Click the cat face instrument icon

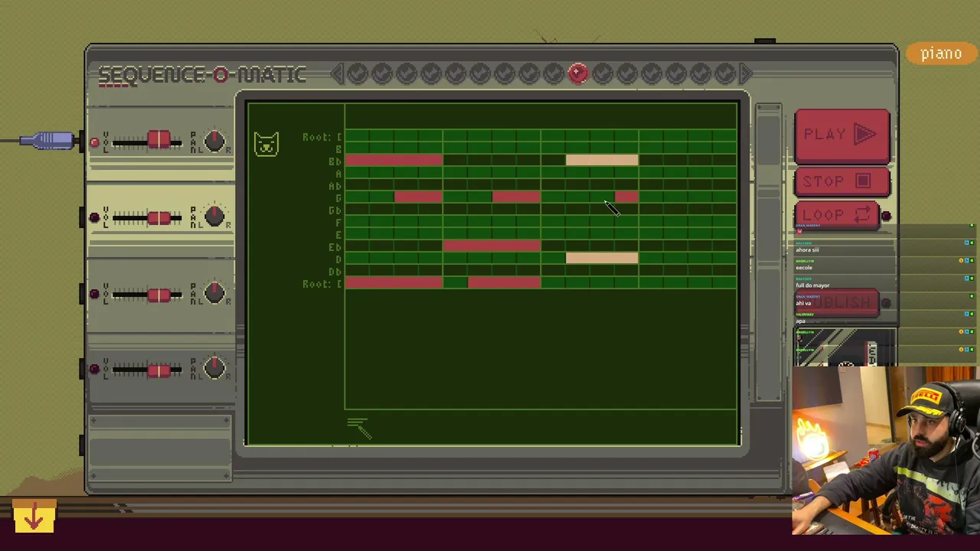click(266, 143)
